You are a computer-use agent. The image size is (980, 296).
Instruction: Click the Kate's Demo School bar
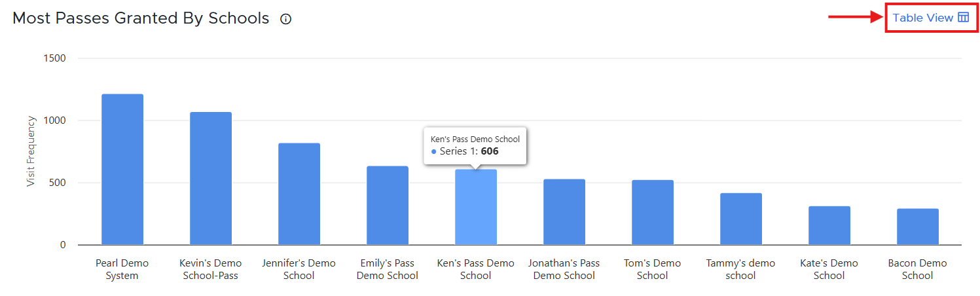(x=829, y=226)
